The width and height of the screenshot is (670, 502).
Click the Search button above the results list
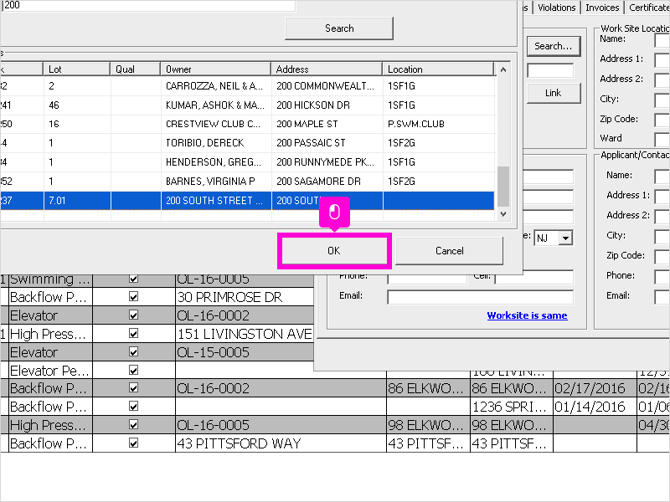pyautogui.click(x=339, y=28)
